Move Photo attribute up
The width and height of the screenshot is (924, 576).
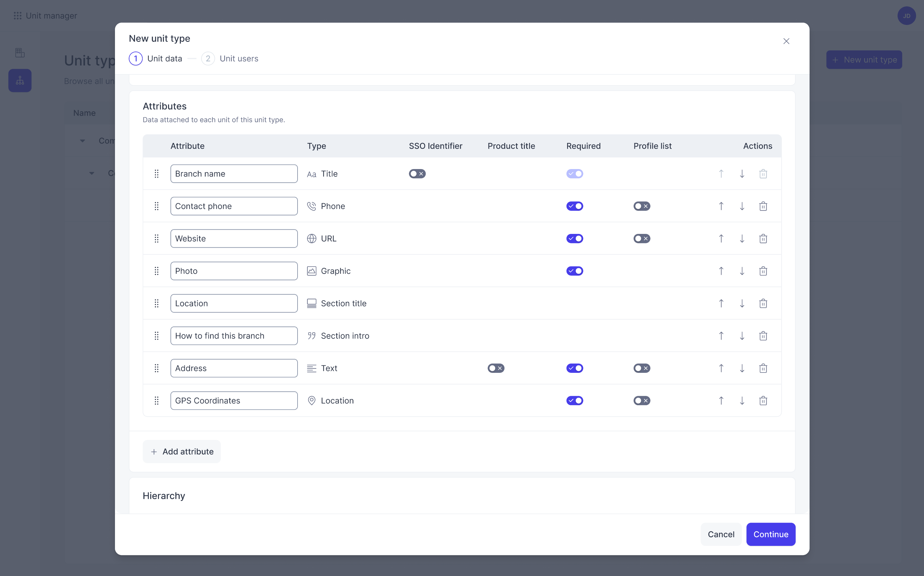721,271
